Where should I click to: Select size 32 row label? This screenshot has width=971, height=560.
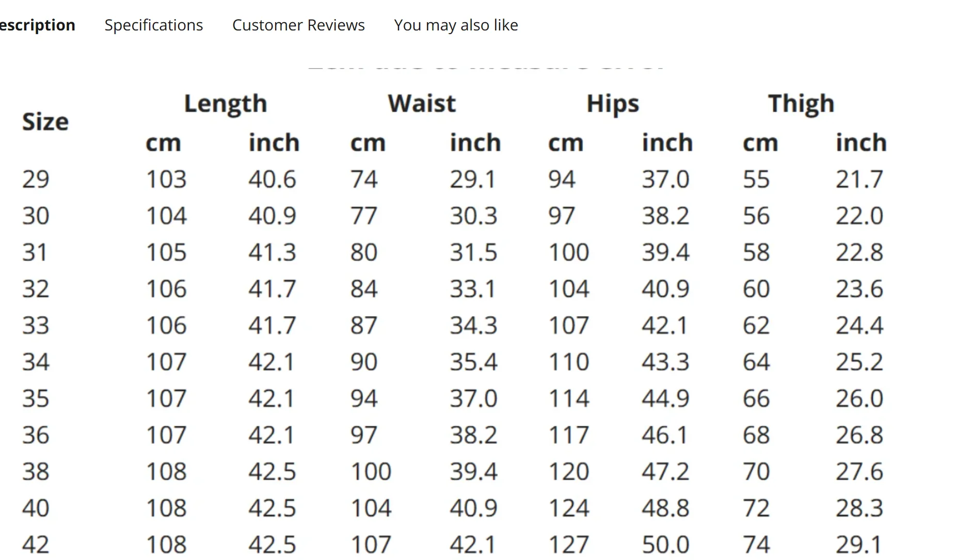36,289
